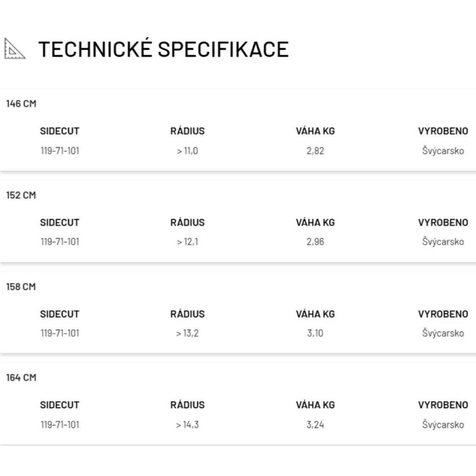This screenshot has height=476, width=476.
Task: Click Váha KG header in 164 CM section
Action: tap(315, 405)
